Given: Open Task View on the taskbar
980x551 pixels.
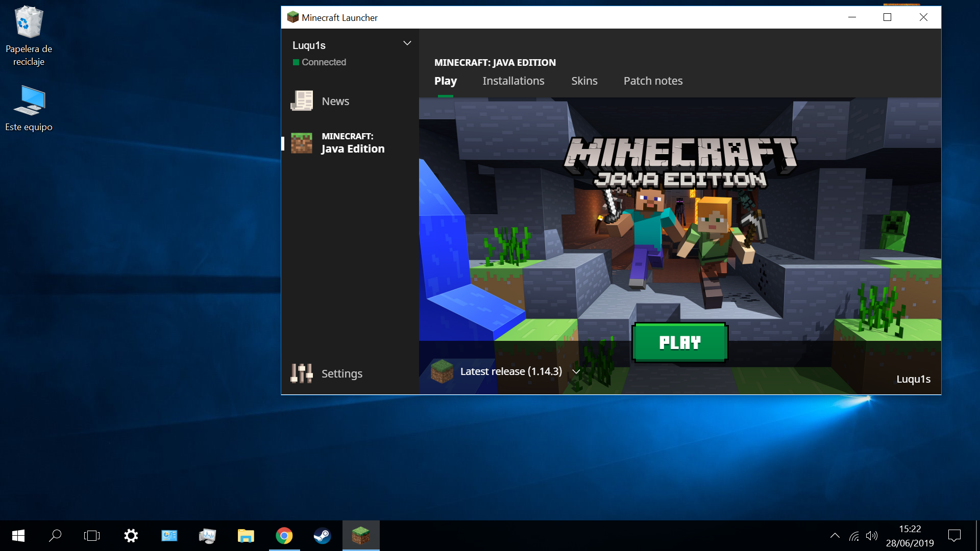Looking at the screenshot, I should (x=92, y=536).
